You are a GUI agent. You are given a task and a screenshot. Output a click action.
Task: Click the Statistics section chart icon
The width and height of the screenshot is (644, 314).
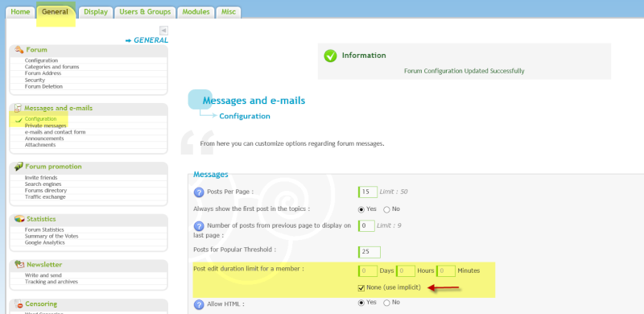pyautogui.click(x=19, y=219)
